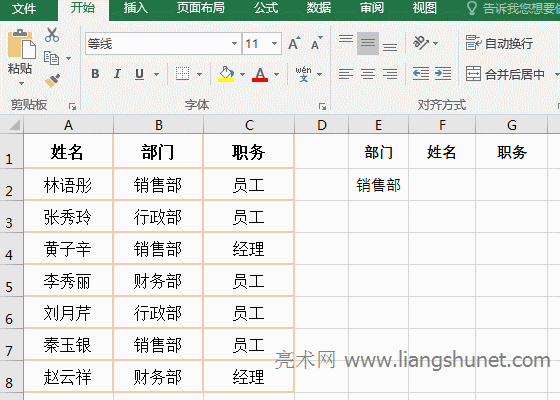
Task: Toggle Italic formatting
Action: coord(117,74)
